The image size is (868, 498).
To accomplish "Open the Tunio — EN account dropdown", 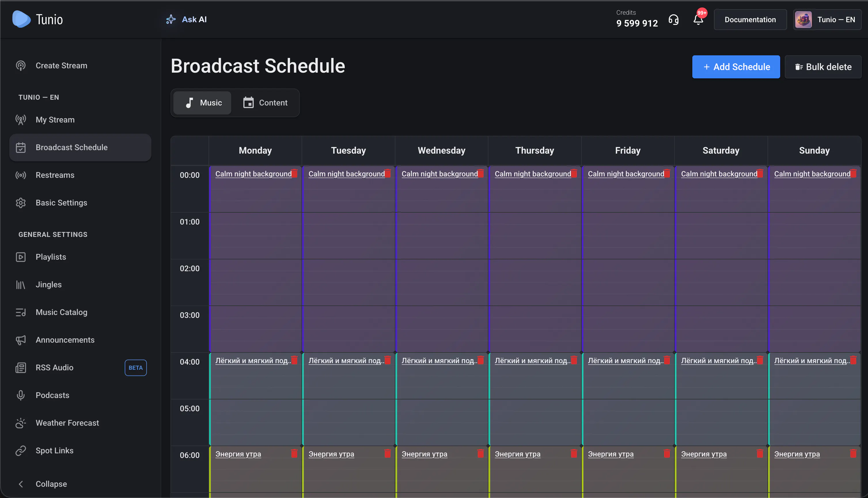I will (827, 20).
